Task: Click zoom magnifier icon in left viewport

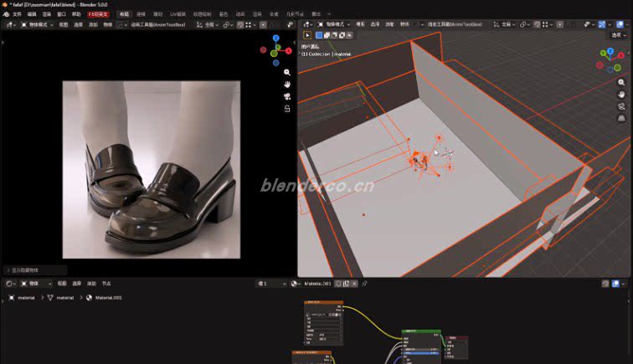Action: [287, 73]
